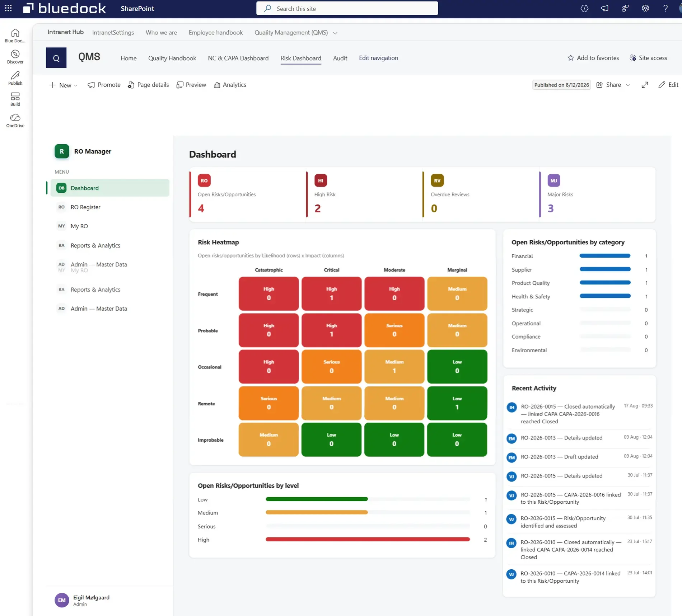This screenshot has width=682, height=616.
Task: Open Discover in left rail
Action: tap(15, 57)
